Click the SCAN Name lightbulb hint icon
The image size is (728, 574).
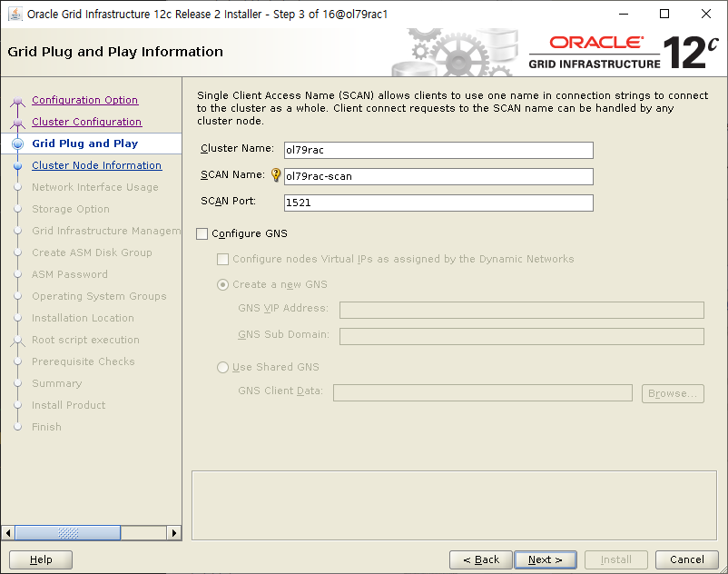click(x=276, y=175)
